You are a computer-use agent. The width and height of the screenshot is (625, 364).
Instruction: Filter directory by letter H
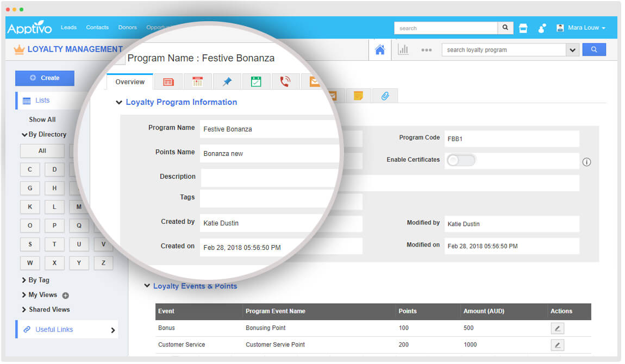click(x=54, y=189)
